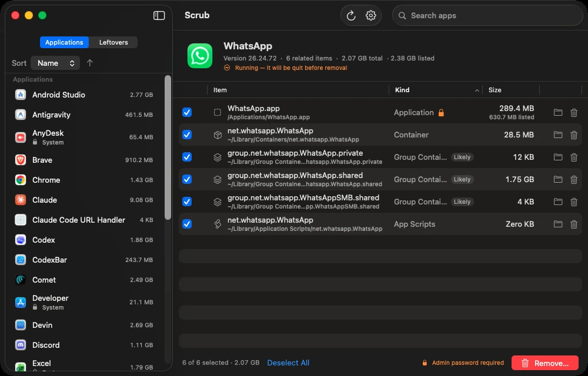Switch to the Applications tab
The height and width of the screenshot is (376, 588).
point(64,42)
